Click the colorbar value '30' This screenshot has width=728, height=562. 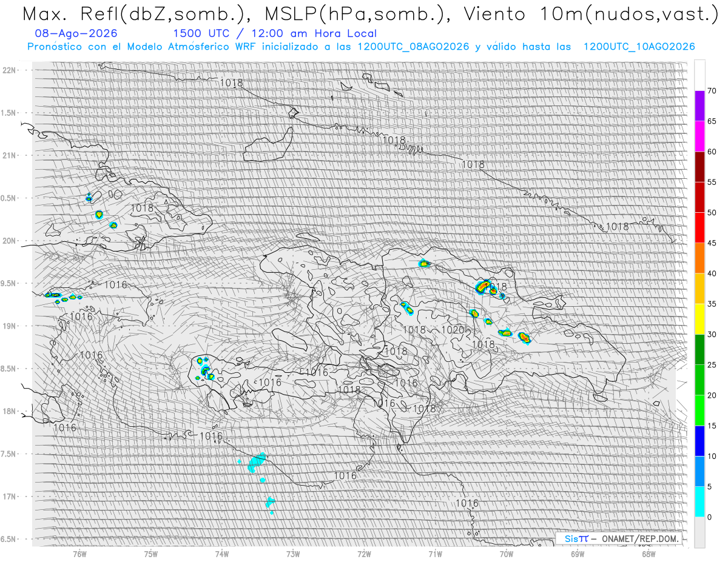point(712,334)
